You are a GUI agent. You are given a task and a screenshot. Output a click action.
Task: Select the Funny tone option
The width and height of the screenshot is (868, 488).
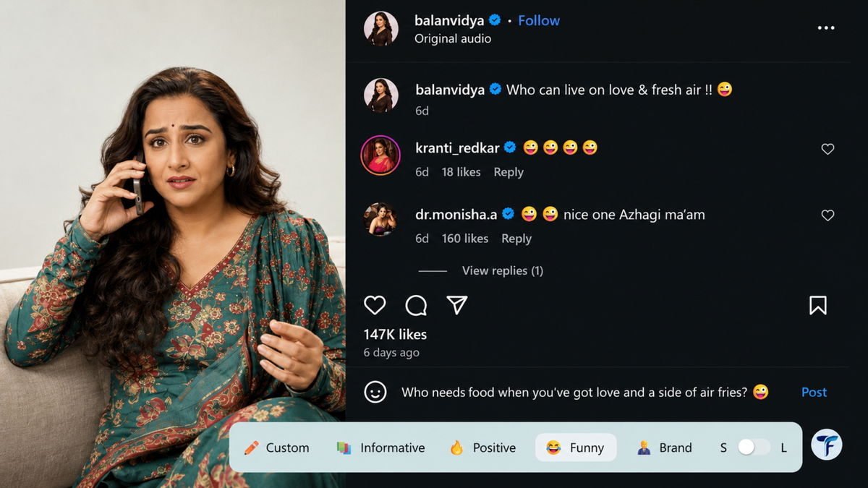tap(576, 448)
